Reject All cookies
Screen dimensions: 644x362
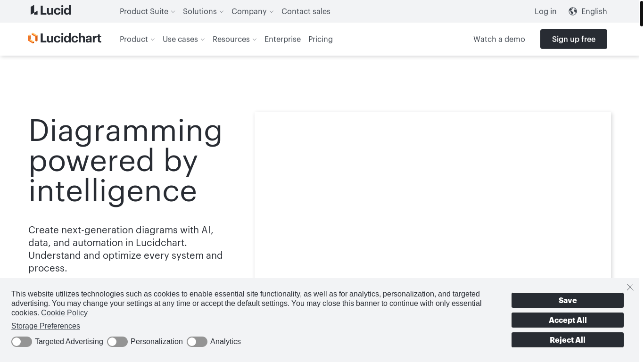click(x=568, y=340)
